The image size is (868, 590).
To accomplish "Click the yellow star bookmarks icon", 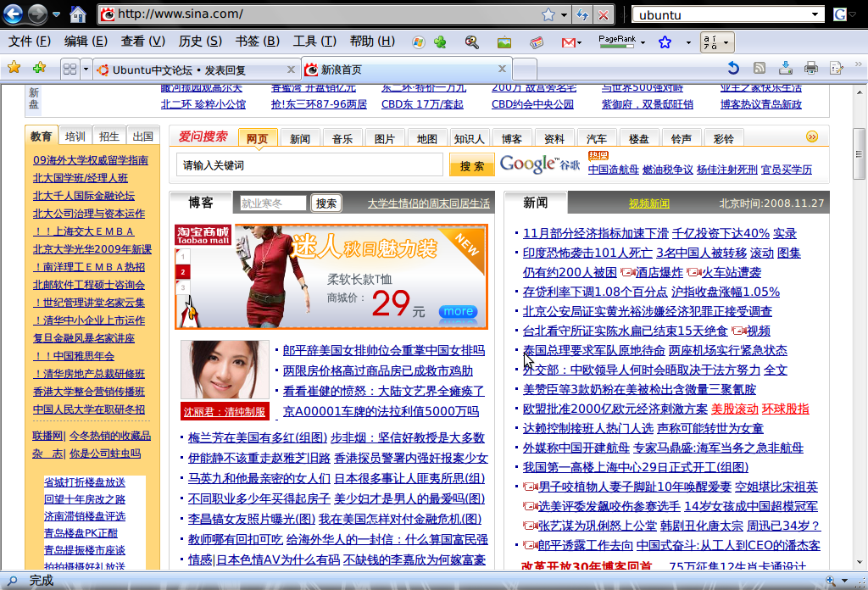I will coord(14,68).
